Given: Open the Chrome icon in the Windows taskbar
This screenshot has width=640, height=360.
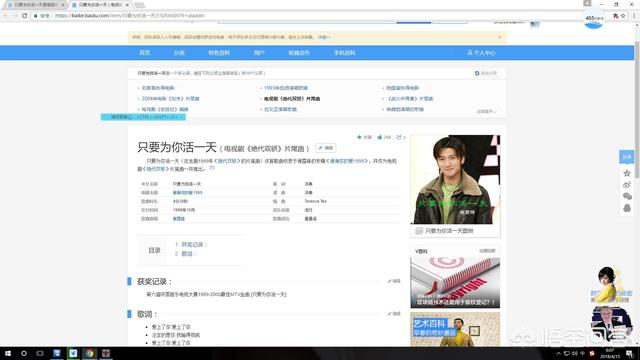Looking at the screenshot, I should tap(89, 353).
